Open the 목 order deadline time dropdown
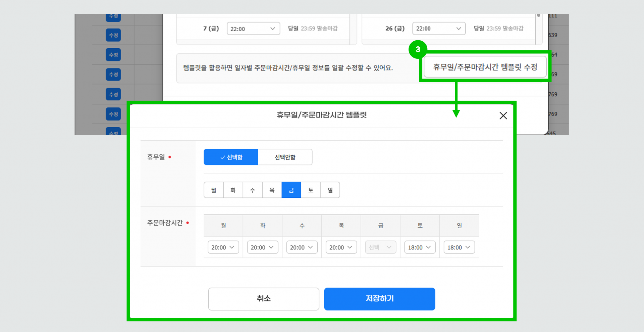644x332 pixels. [341, 247]
